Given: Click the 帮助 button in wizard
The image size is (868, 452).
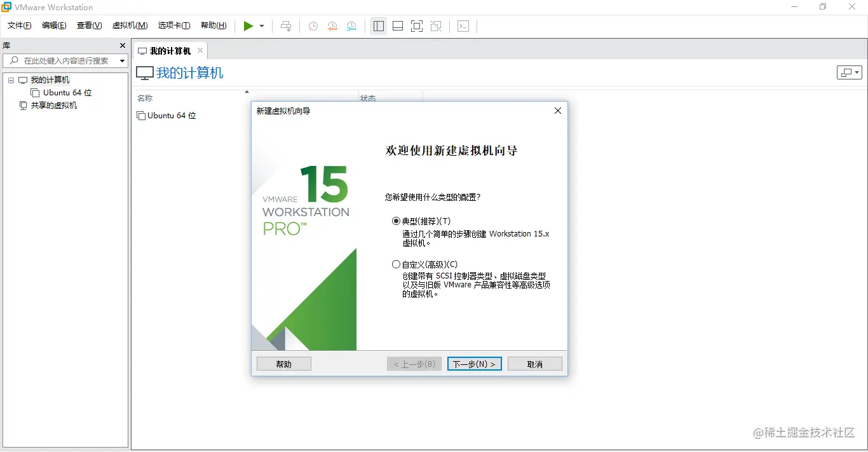Looking at the screenshot, I should click(284, 364).
